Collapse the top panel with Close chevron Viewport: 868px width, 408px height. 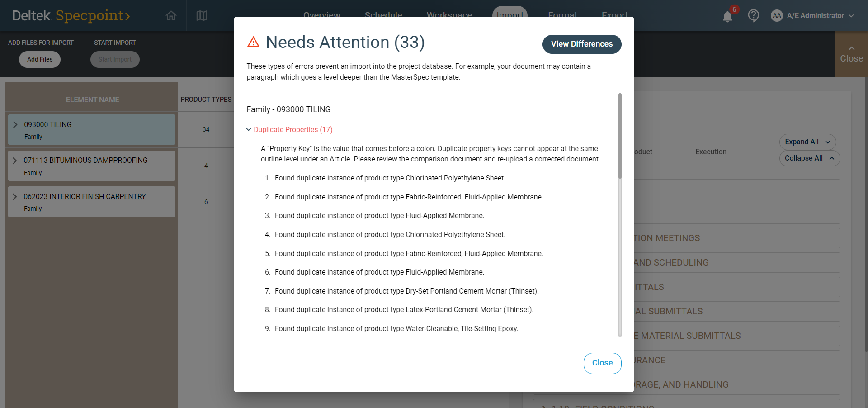coord(851,54)
